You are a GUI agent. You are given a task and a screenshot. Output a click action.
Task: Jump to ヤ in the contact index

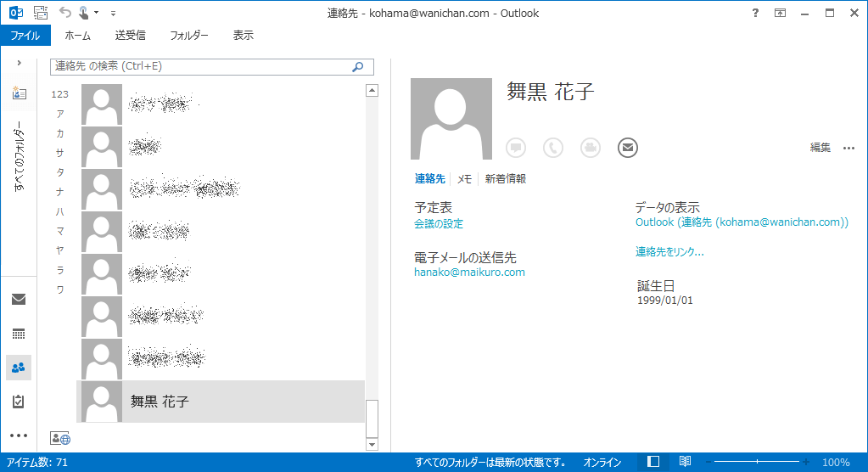click(59, 250)
